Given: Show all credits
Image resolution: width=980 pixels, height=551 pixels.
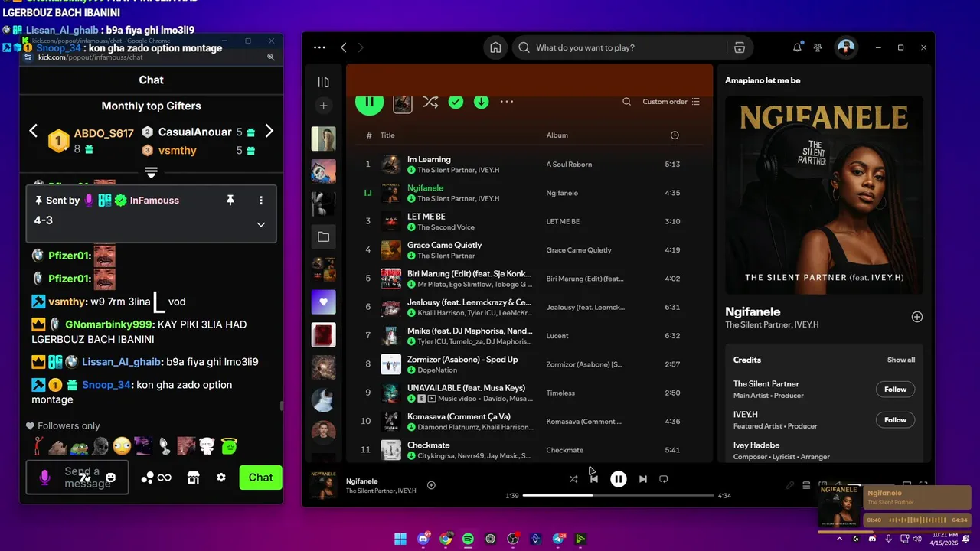Looking at the screenshot, I should [901, 360].
